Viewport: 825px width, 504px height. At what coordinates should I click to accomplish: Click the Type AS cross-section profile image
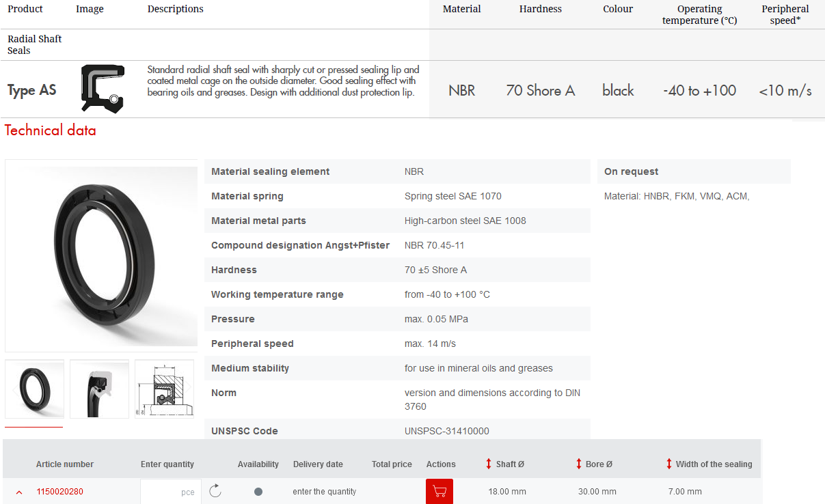103,89
